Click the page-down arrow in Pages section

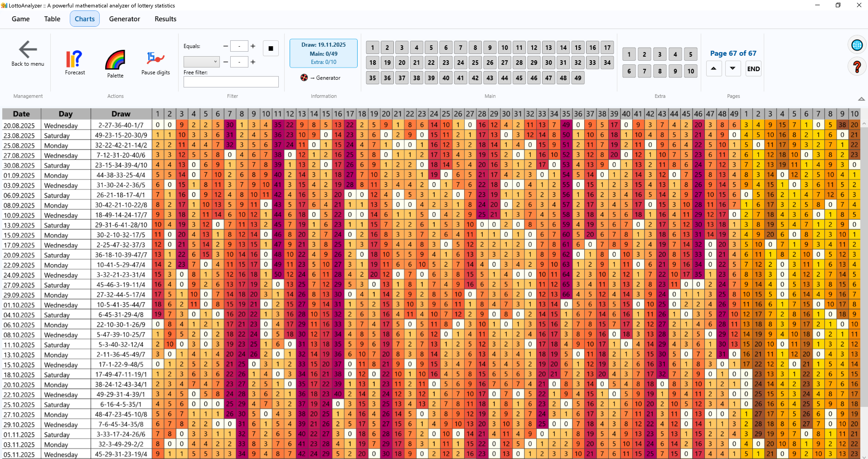click(x=732, y=68)
